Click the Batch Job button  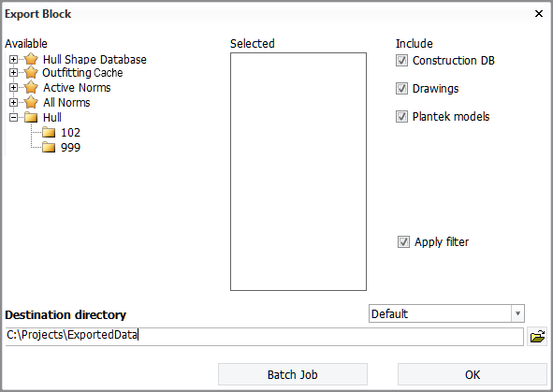click(293, 374)
